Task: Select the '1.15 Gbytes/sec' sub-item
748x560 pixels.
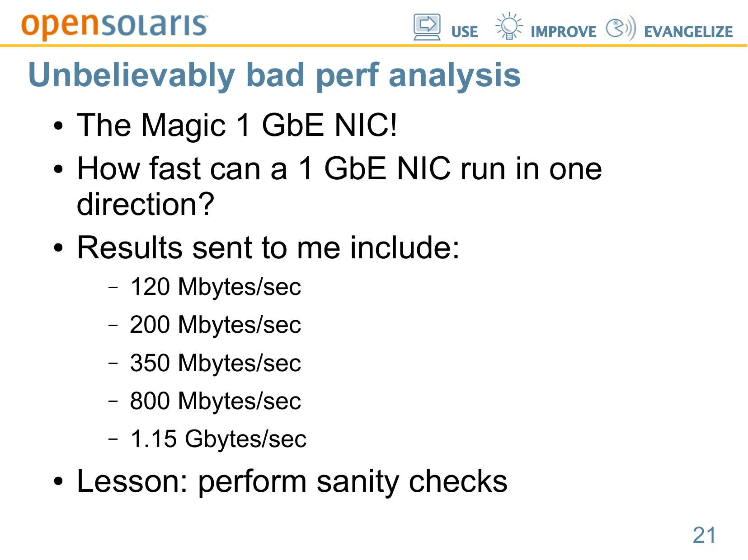Action: click(x=218, y=439)
